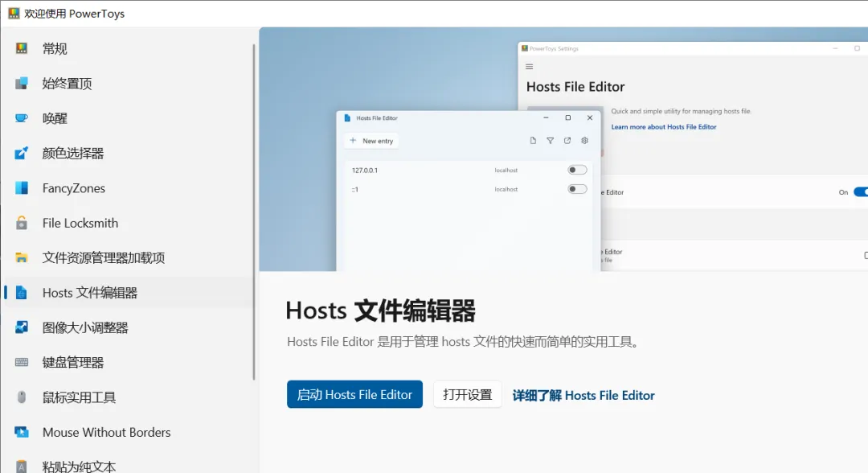Launch Hosts File Editor with 启动 button
Viewport: 868px width, 473px height.
355,394
